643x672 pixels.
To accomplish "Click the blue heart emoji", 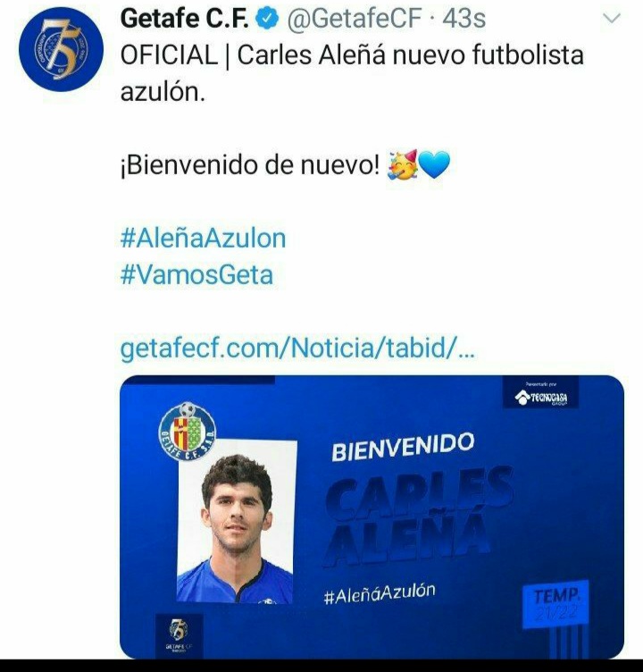I will click(434, 165).
